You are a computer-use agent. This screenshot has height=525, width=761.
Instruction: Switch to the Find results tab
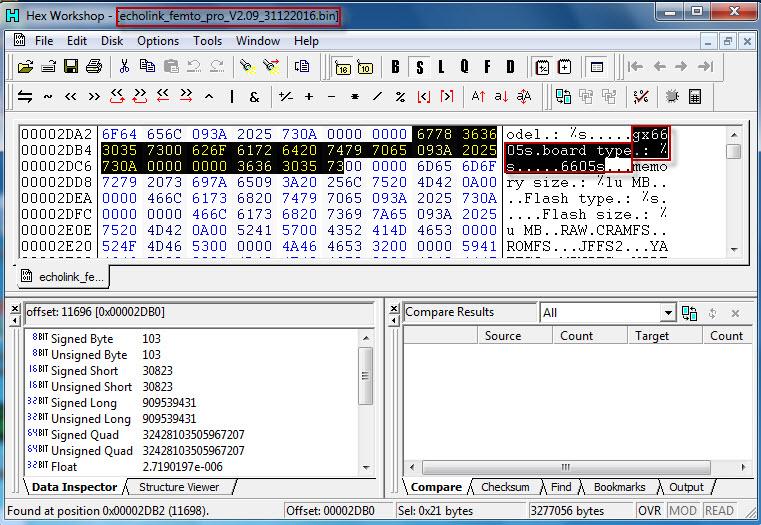point(561,487)
